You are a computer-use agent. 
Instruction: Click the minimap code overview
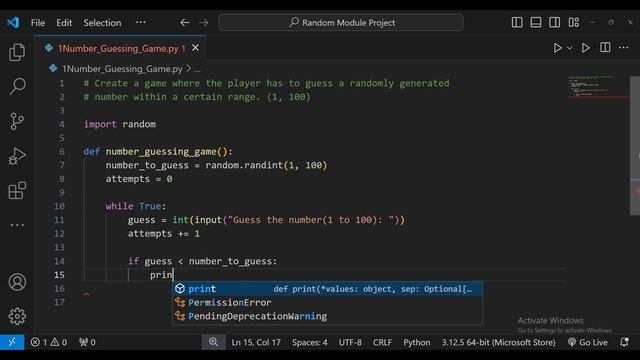598,87
